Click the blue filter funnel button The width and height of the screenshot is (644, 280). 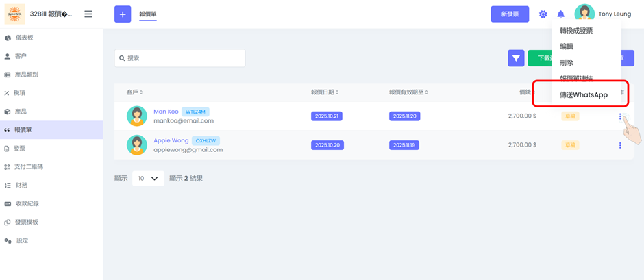click(x=516, y=58)
